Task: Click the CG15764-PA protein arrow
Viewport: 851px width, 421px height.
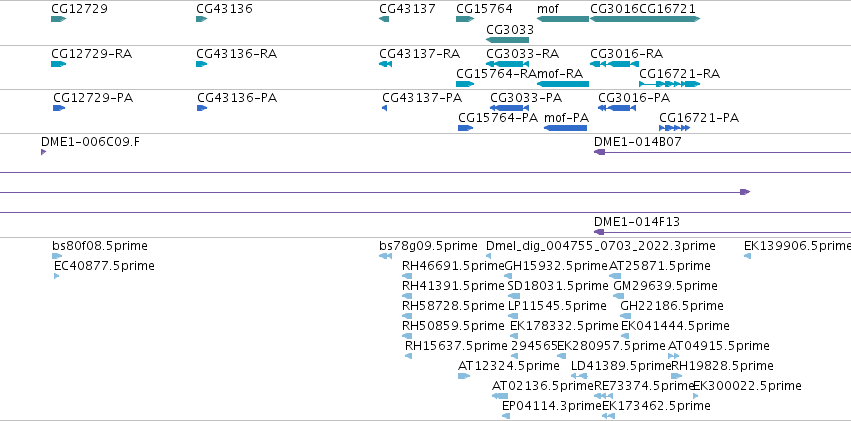Action: (466, 128)
